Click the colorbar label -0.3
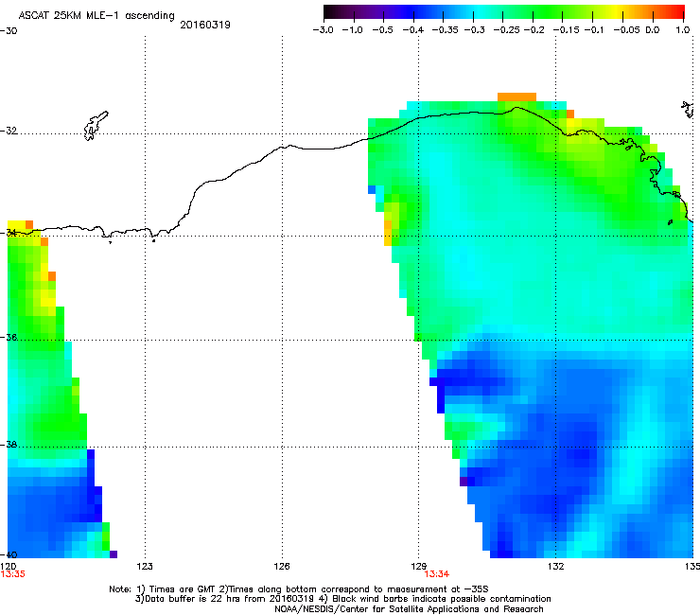 tap(474, 30)
